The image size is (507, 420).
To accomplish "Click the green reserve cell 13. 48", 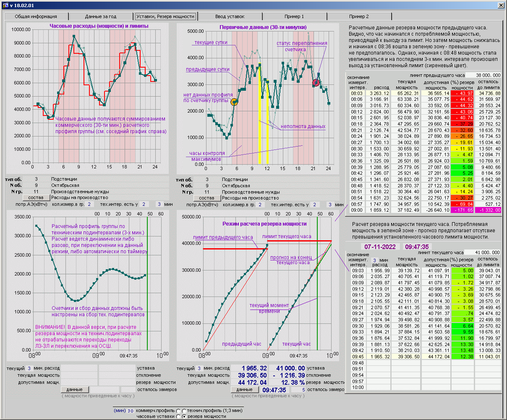I will click(x=462, y=350).
